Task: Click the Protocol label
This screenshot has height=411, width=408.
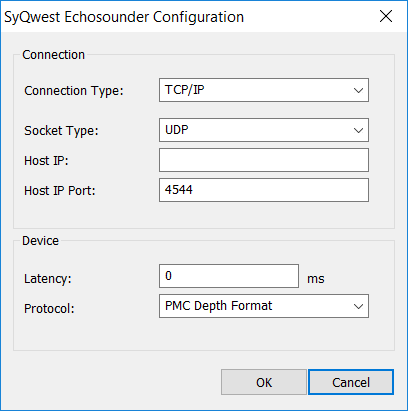Action: (x=49, y=309)
